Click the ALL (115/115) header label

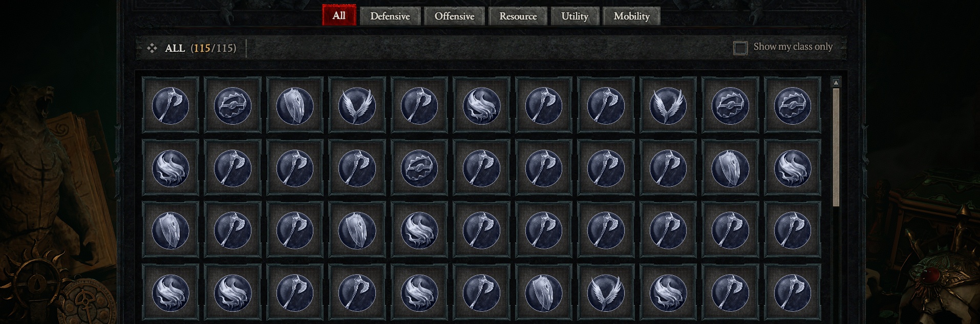pyautogui.click(x=201, y=48)
